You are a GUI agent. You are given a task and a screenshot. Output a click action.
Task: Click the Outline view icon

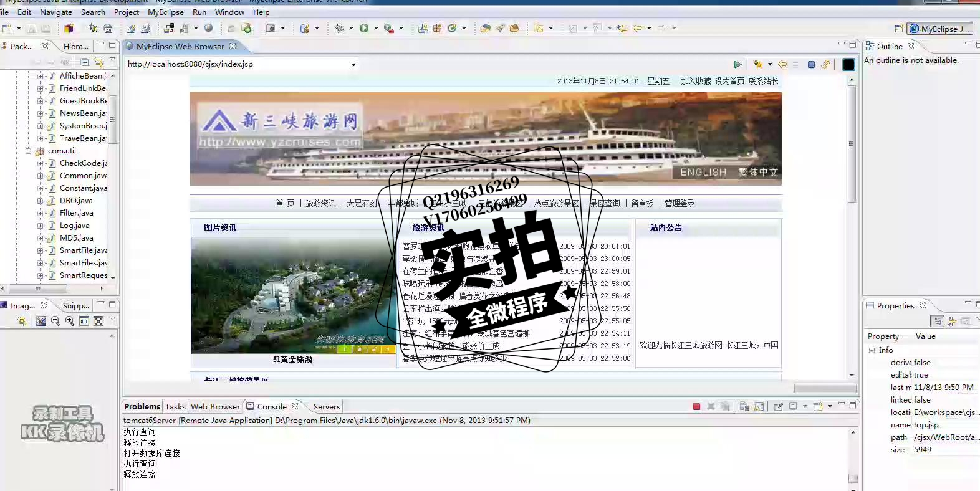click(x=870, y=46)
